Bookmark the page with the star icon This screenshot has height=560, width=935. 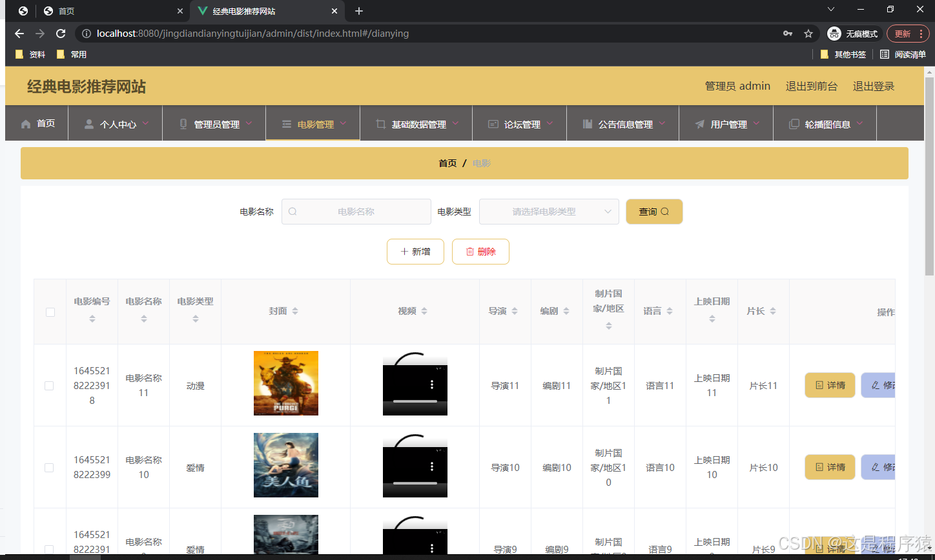[808, 34]
